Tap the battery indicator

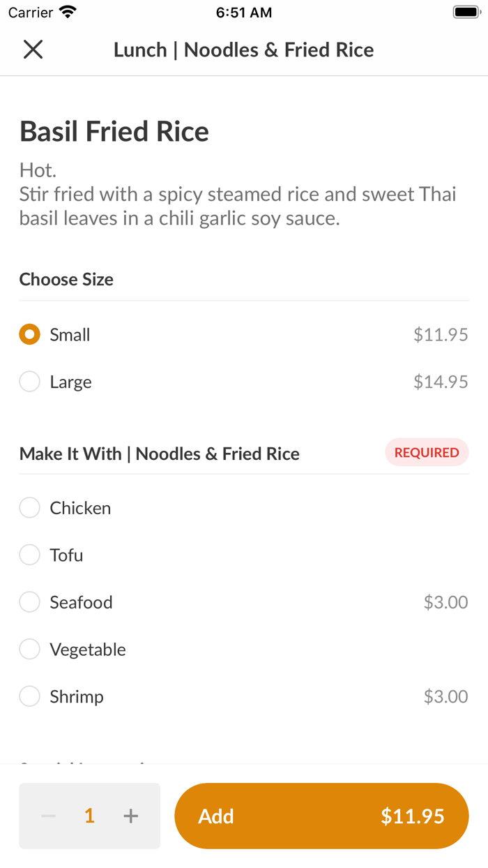click(x=464, y=11)
